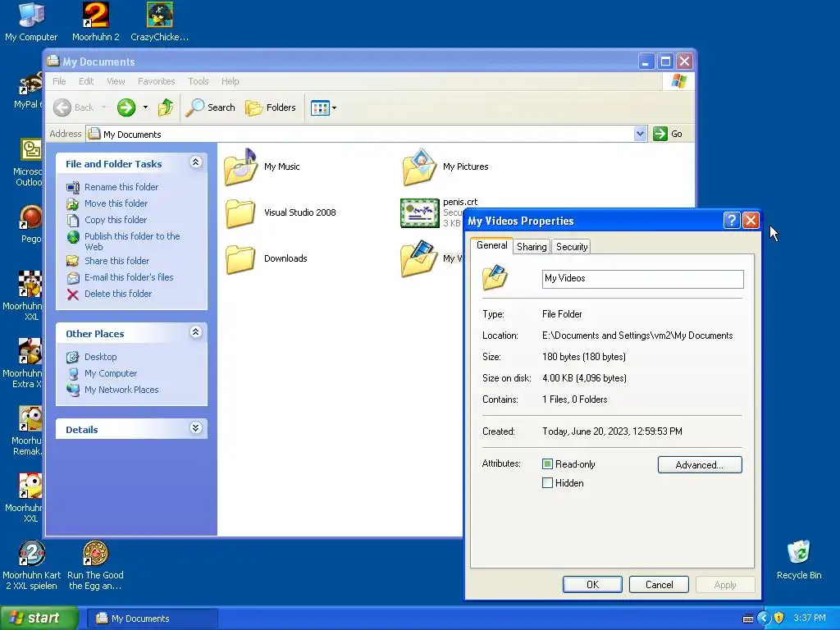Viewport: 840px width, 630px height.
Task: Go to Desktop in Other Places
Action: (x=101, y=357)
